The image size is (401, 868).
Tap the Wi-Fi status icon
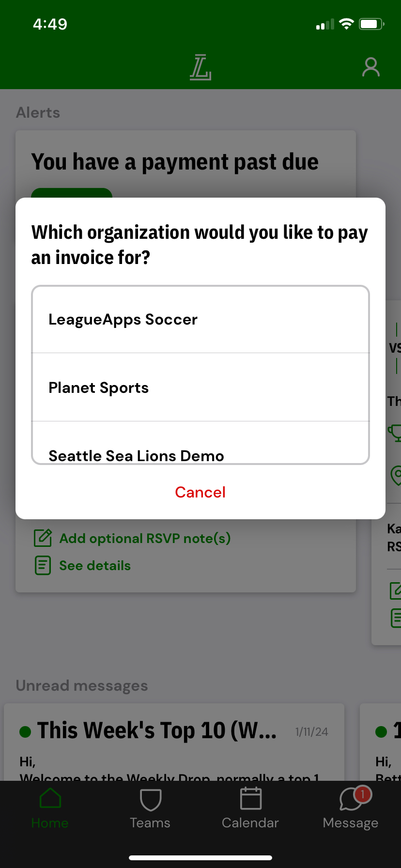point(346,24)
